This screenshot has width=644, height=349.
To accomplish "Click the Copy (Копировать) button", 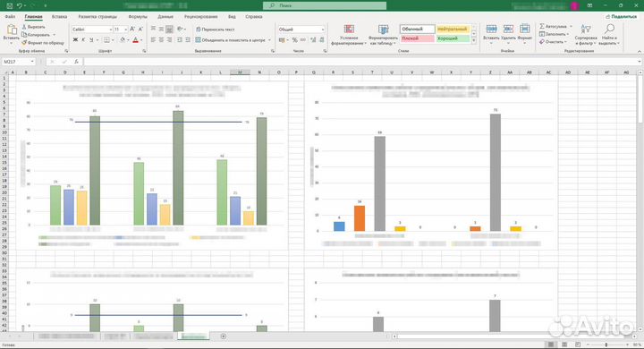I will (x=36, y=35).
